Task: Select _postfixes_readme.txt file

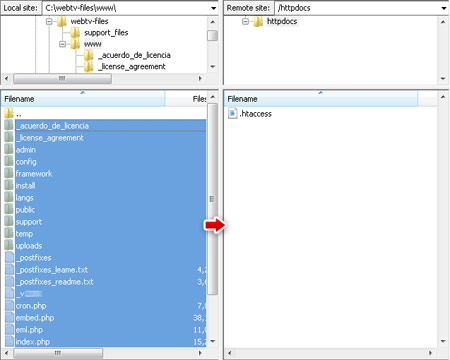Action: point(104,282)
